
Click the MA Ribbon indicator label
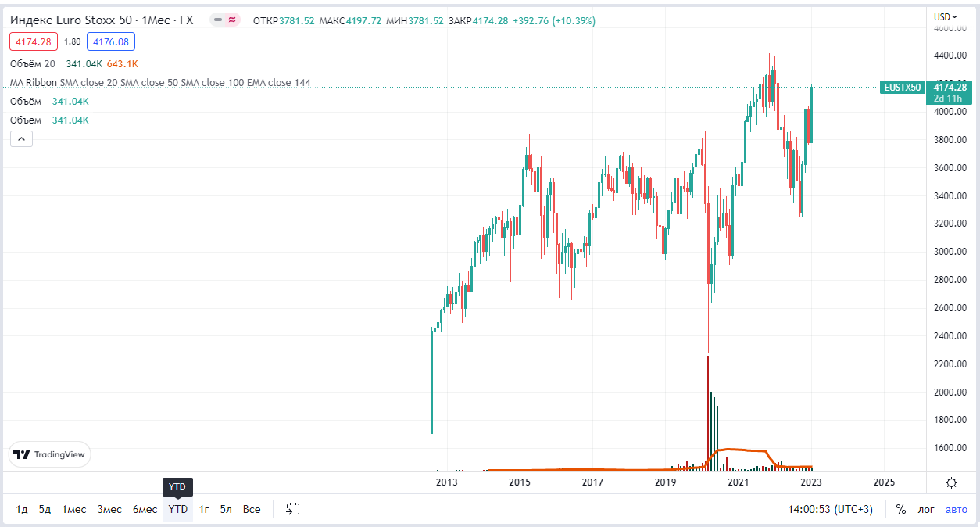pos(35,82)
